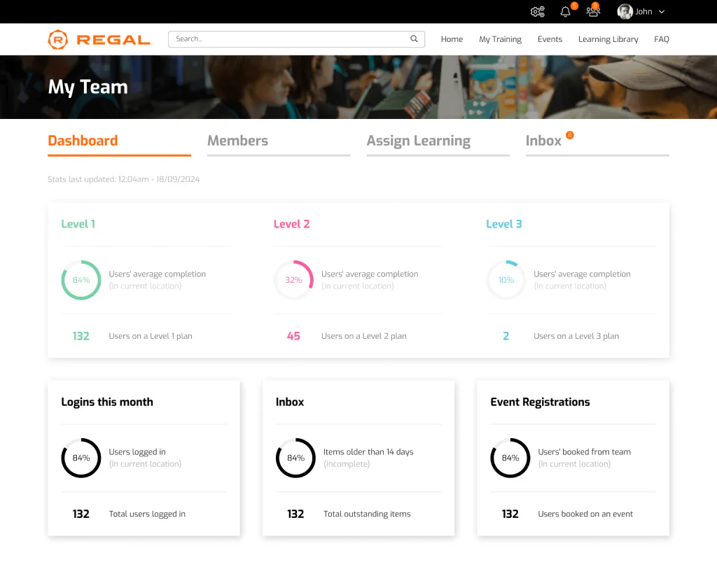Go to Home in navigation

(x=452, y=39)
